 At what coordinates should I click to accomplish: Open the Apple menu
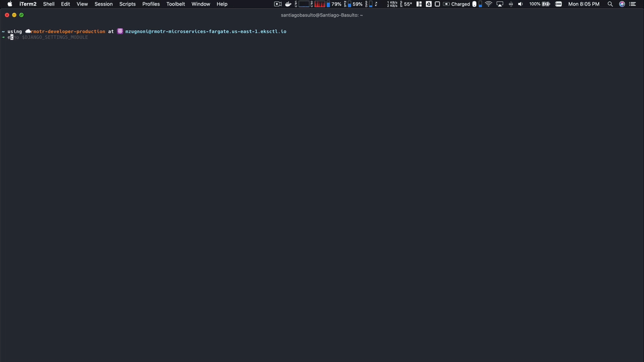pyautogui.click(x=10, y=4)
